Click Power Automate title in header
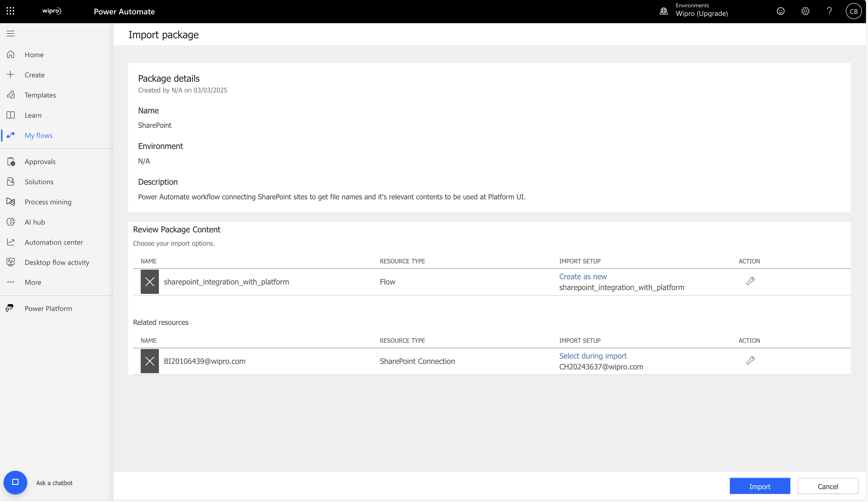The image size is (868, 502). [124, 11]
